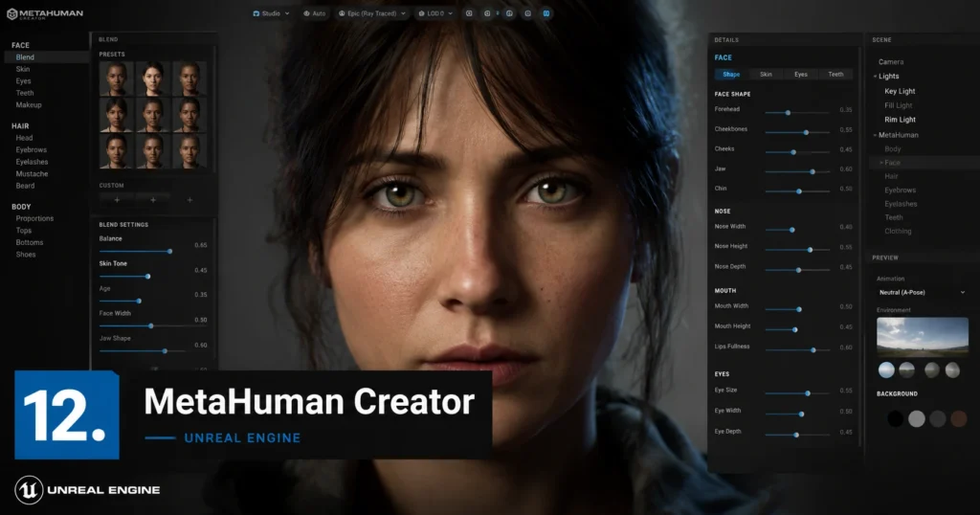Screen dimensions: 980x515
Task: Switch to the Shape tab in Details
Action: pos(730,75)
